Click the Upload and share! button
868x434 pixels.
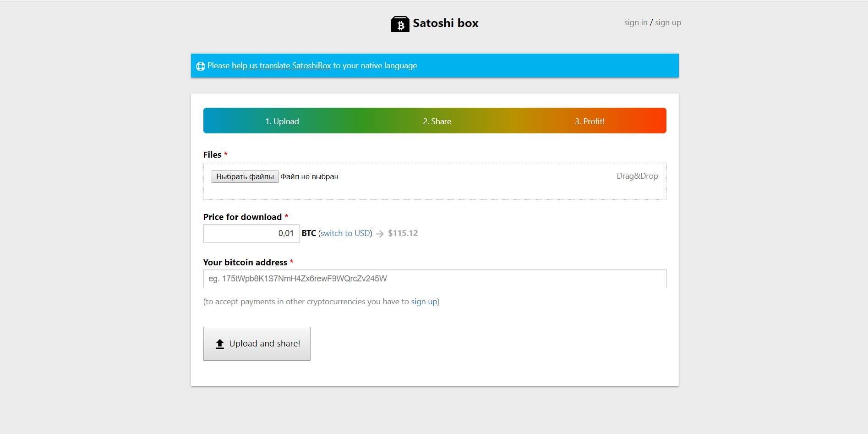pos(257,344)
